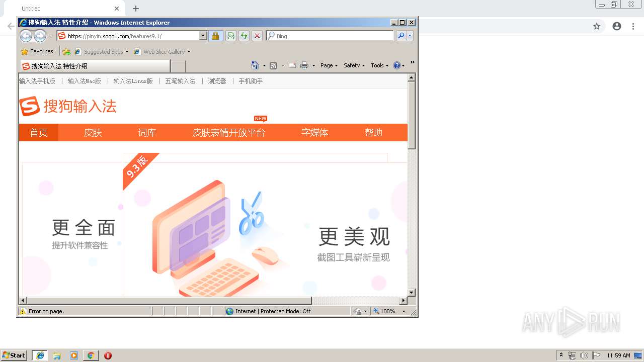Click the Error on page warning icon

click(23, 311)
